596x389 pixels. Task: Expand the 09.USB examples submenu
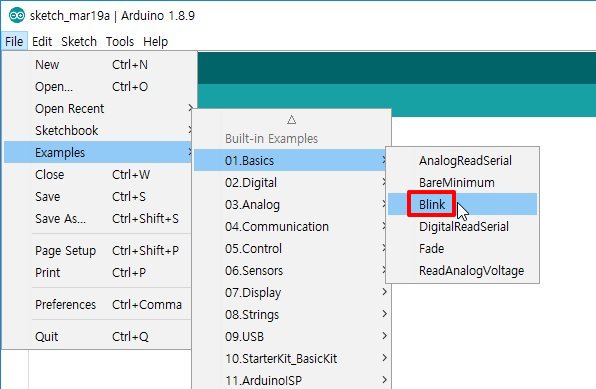[292, 337]
